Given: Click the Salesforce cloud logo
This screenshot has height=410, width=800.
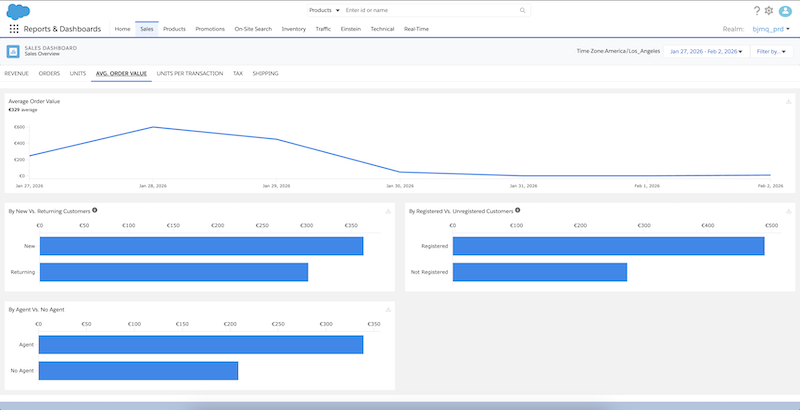Looking at the screenshot, I should click(x=18, y=11).
